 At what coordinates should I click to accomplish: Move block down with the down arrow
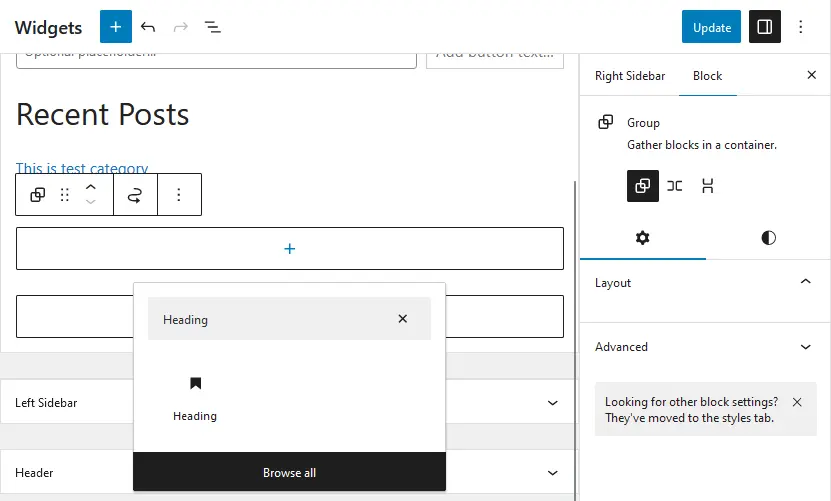coord(91,202)
